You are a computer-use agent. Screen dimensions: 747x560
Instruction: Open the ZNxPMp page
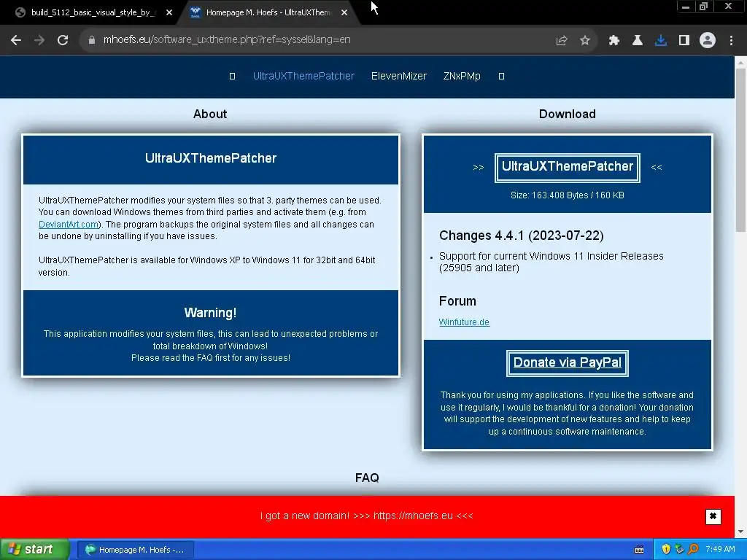click(462, 76)
